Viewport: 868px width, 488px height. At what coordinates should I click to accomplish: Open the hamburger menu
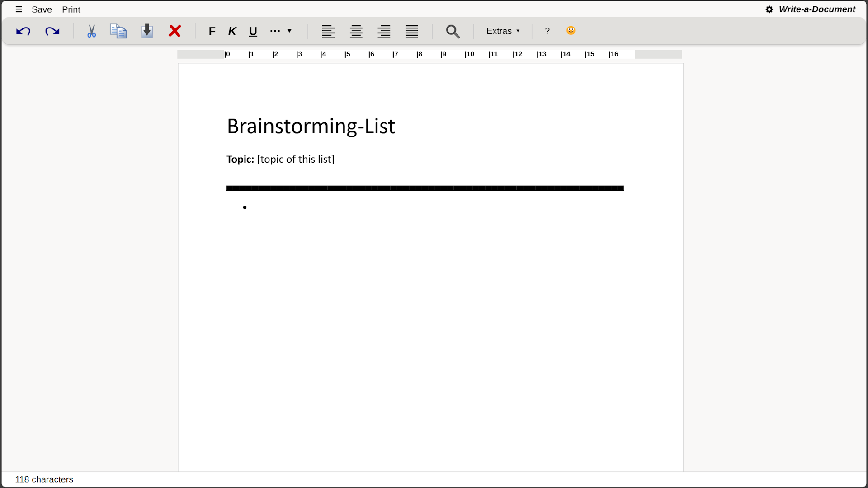pos(19,9)
